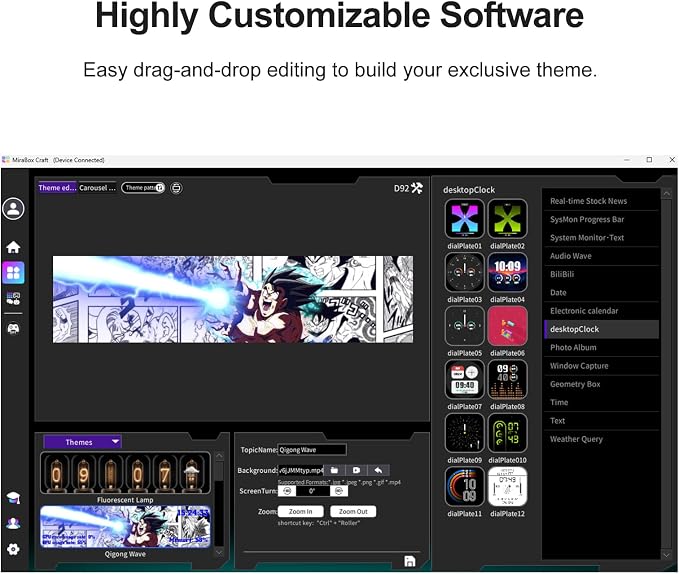Reset background with the undo arrow icon
The height and width of the screenshot is (574, 679).
(x=378, y=470)
